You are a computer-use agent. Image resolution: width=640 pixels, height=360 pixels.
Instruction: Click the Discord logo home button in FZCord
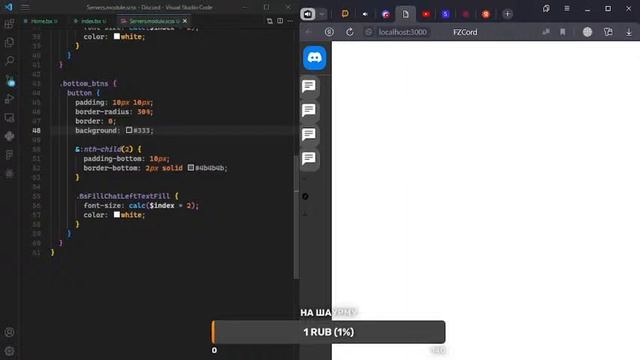tap(314, 58)
